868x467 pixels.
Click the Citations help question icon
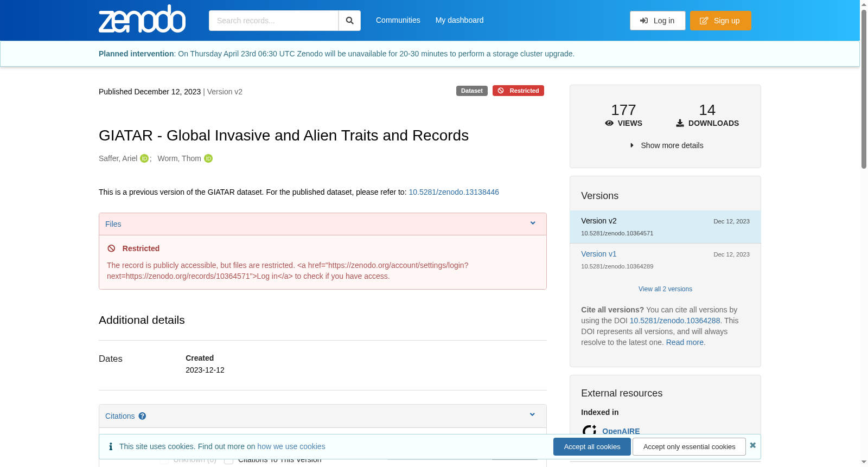(142, 416)
